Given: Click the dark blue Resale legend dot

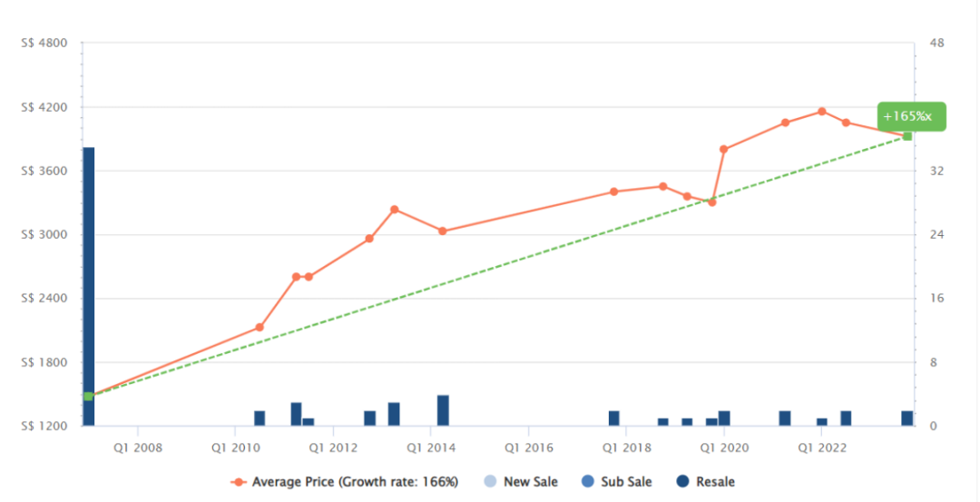Looking at the screenshot, I should (682, 482).
